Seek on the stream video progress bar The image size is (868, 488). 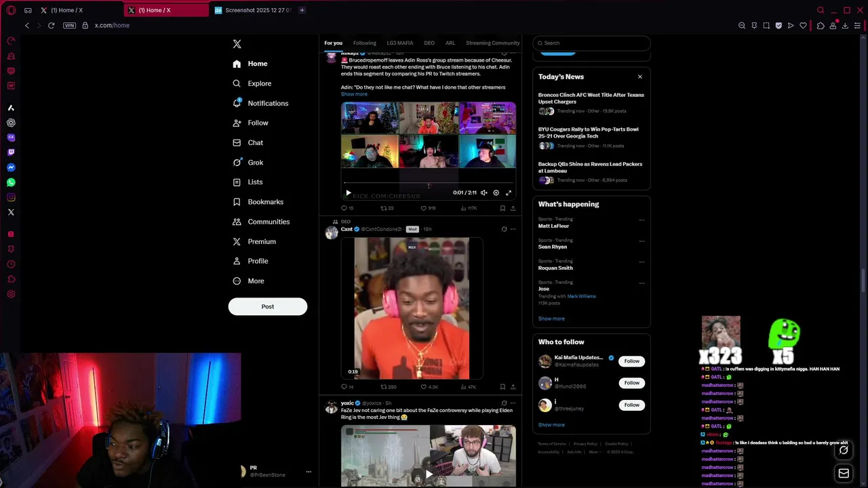pyautogui.click(x=428, y=183)
